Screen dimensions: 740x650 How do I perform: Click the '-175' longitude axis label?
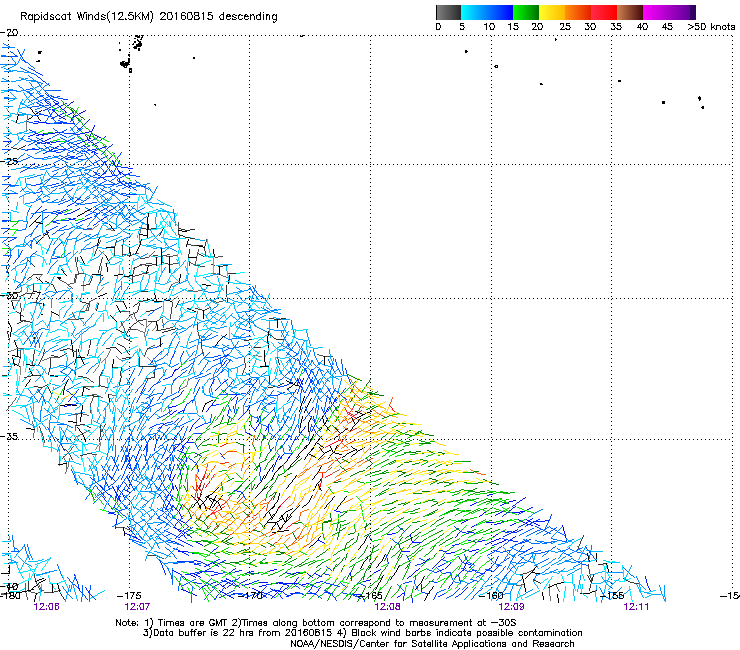click(129, 595)
